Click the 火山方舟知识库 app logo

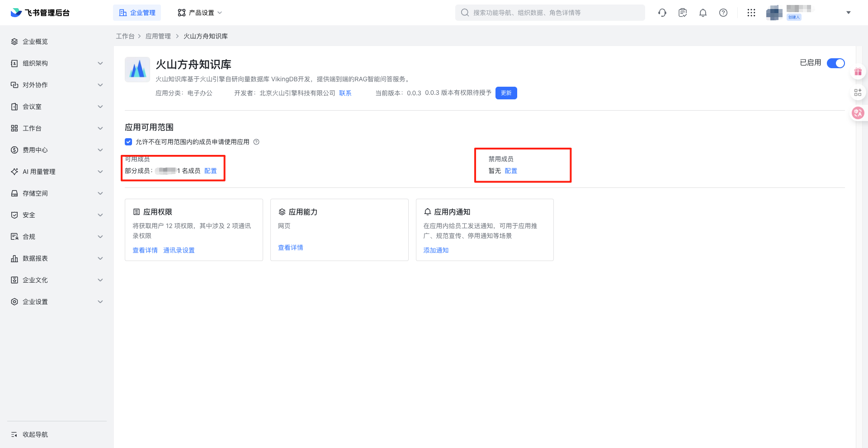pos(137,70)
